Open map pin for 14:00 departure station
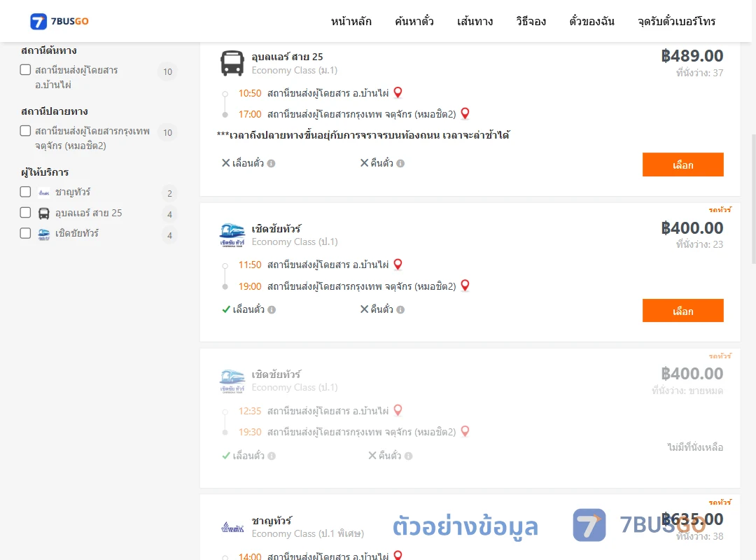This screenshot has width=756, height=560. pyautogui.click(x=398, y=555)
